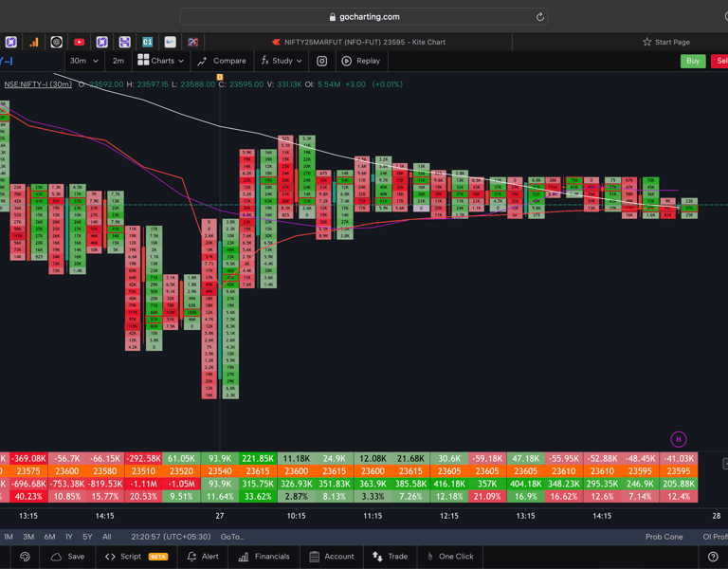
Task: Click the -292.58K delta cell
Action: click(x=143, y=458)
